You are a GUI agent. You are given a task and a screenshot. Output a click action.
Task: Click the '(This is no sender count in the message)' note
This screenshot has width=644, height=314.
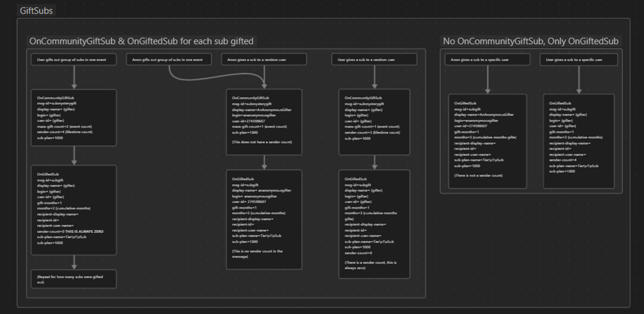[x=257, y=254]
